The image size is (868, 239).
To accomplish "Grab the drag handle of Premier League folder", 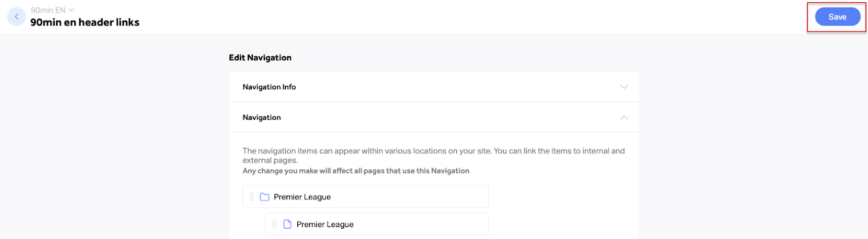I will (x=252, y=197).
